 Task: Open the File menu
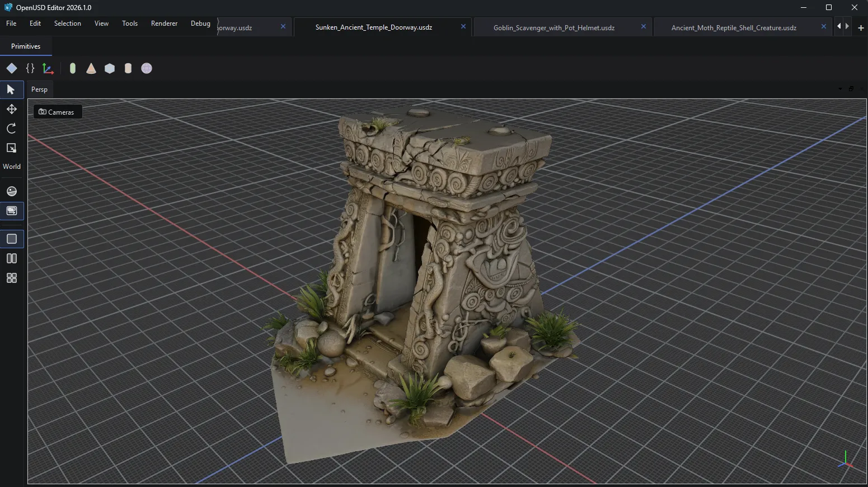[x=11, y=23]
